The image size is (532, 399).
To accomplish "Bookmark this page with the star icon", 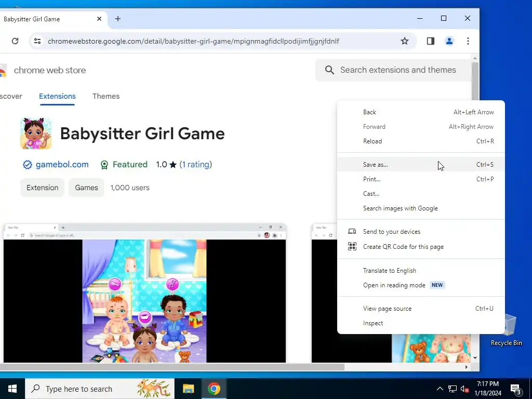I will (x=404, y=41).
